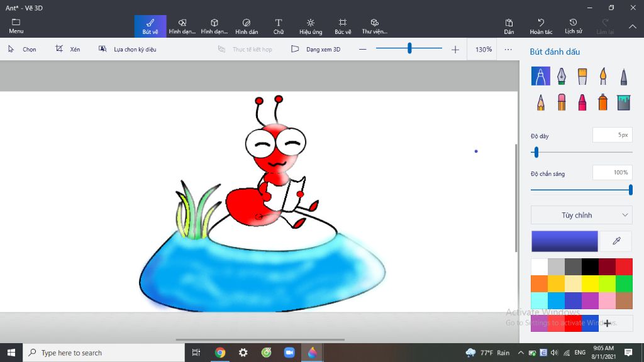Open Google Chrome from the taskbar
This screenshot has width=644, height=362.
220,353
